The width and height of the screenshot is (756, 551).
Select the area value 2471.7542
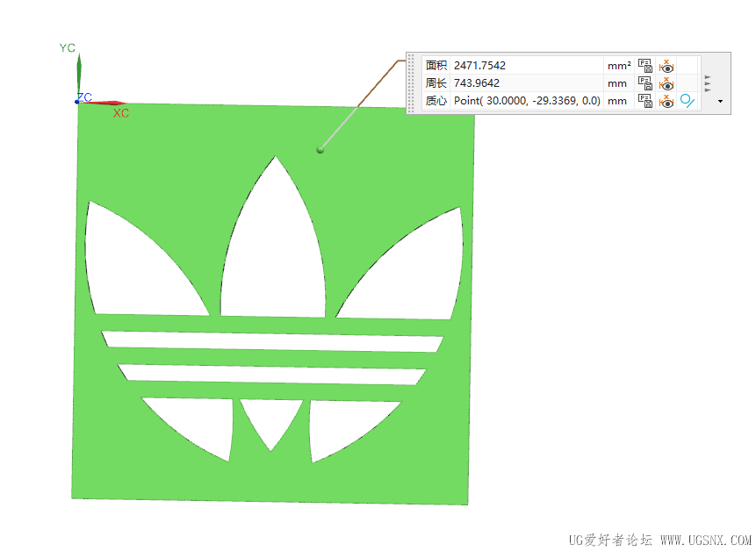click(479, 65)
